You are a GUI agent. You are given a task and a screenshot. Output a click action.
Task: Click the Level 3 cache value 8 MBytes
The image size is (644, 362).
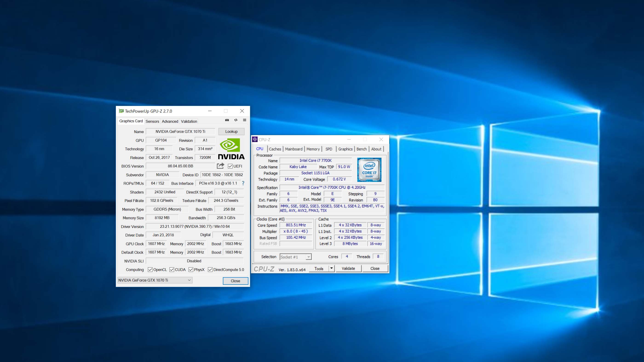(350, 244)
